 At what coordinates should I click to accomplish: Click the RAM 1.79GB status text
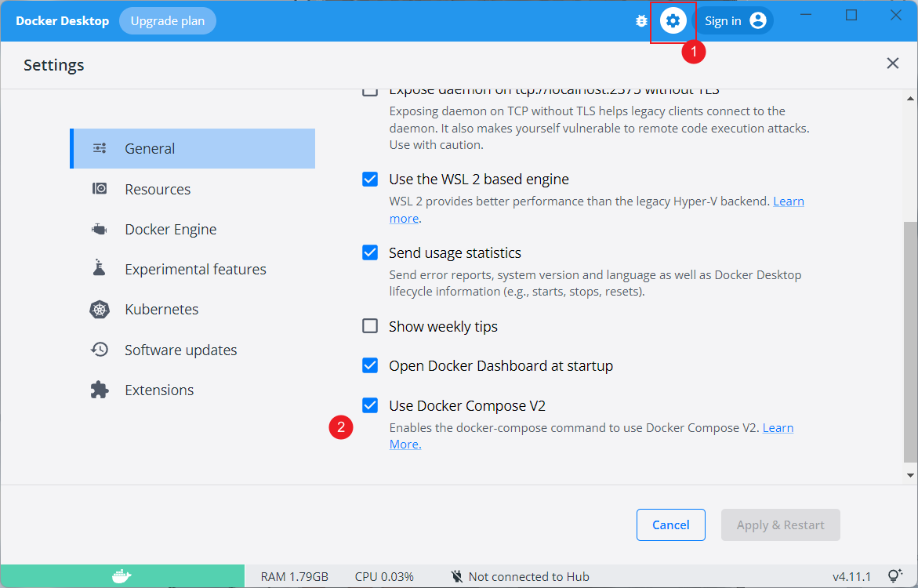pos(295,577)
